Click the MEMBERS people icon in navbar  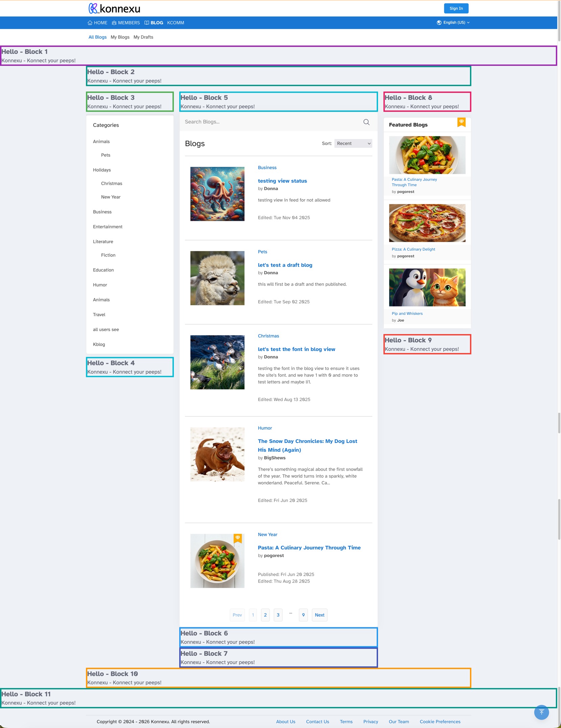coord(114,23)
